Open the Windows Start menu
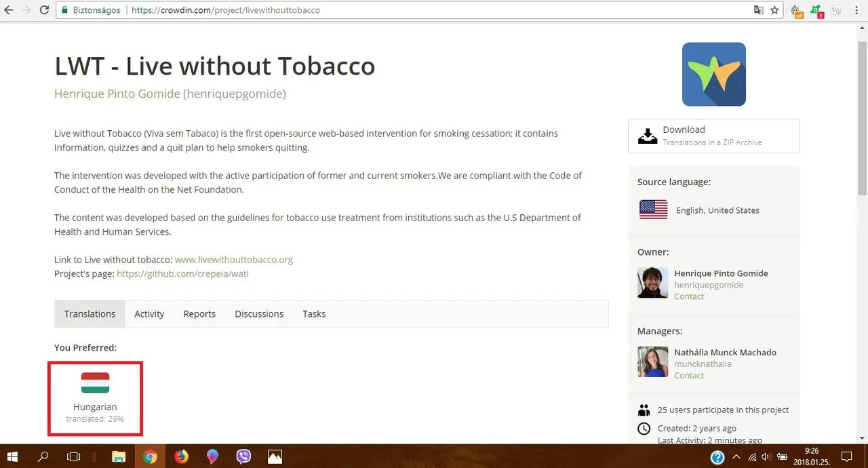This screenshot has width=868, height=468. pos(13,456)
